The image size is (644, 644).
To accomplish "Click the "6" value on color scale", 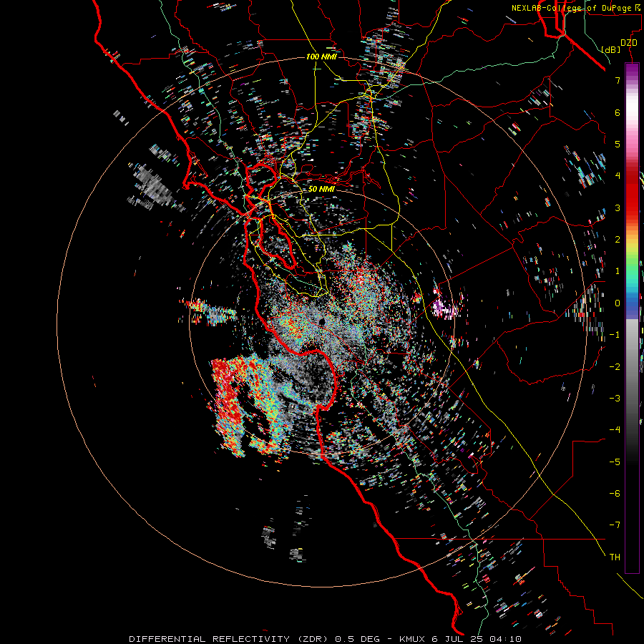I will click(618, 112).
